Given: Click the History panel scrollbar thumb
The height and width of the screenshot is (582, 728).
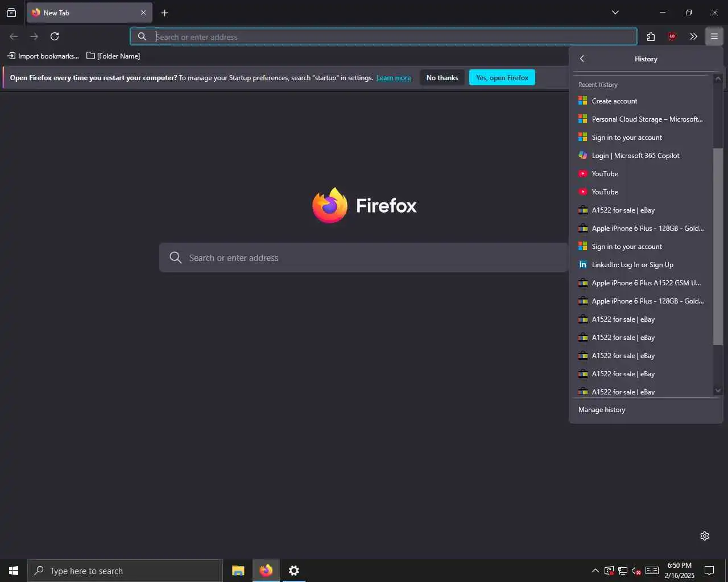Looking at the screenshot, I should (x=718, y=246).
